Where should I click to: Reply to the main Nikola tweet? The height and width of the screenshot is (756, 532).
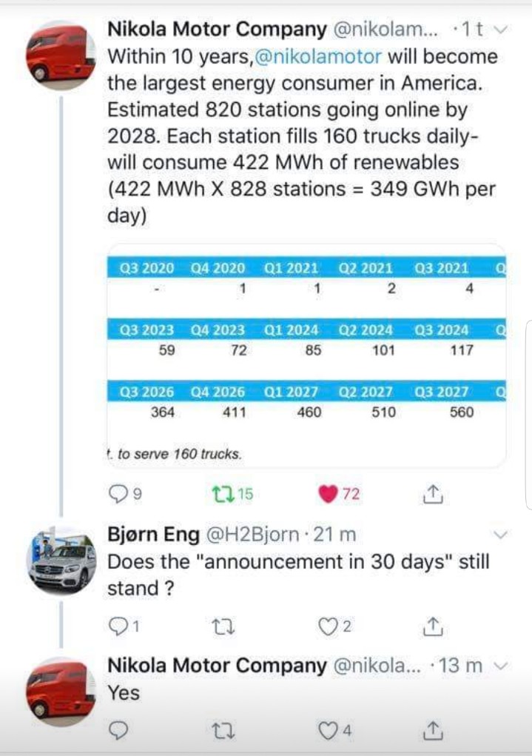click(x=118, y=494)
